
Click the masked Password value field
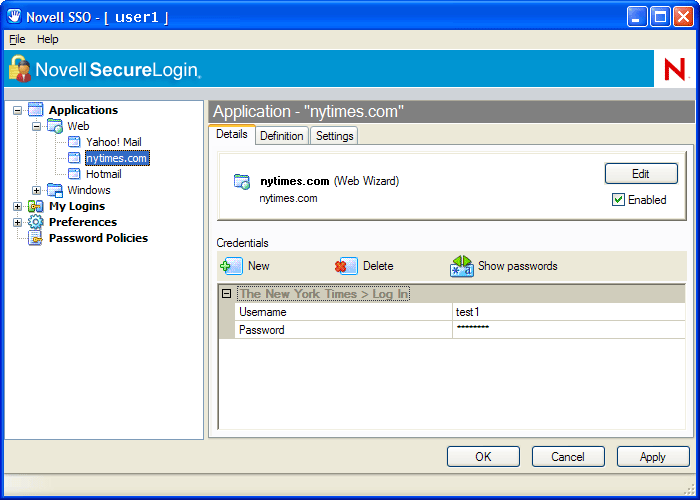point(568,330)
